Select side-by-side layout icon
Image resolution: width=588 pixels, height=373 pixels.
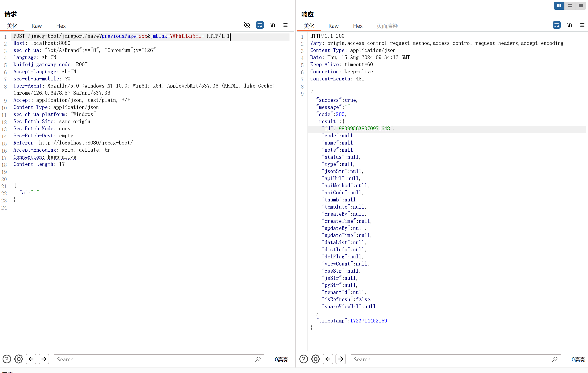click(559, 6)
